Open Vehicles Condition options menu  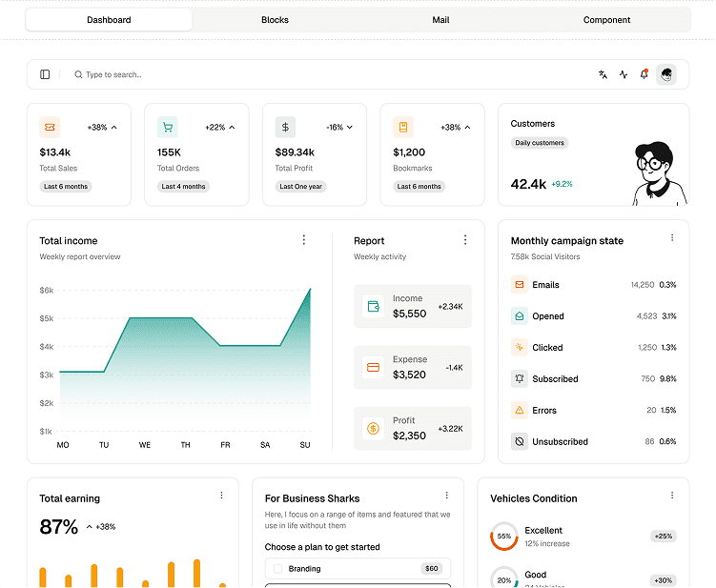[x=672, y=496]
